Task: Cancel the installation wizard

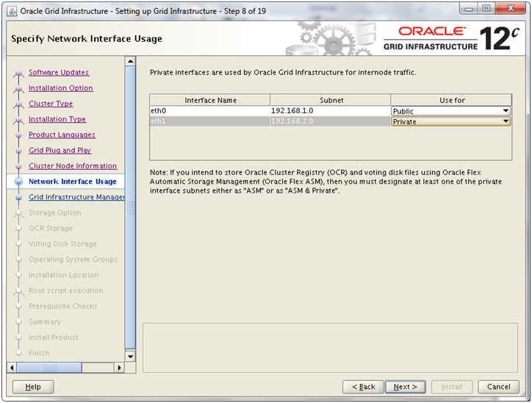Action: (x=498, y=387)
